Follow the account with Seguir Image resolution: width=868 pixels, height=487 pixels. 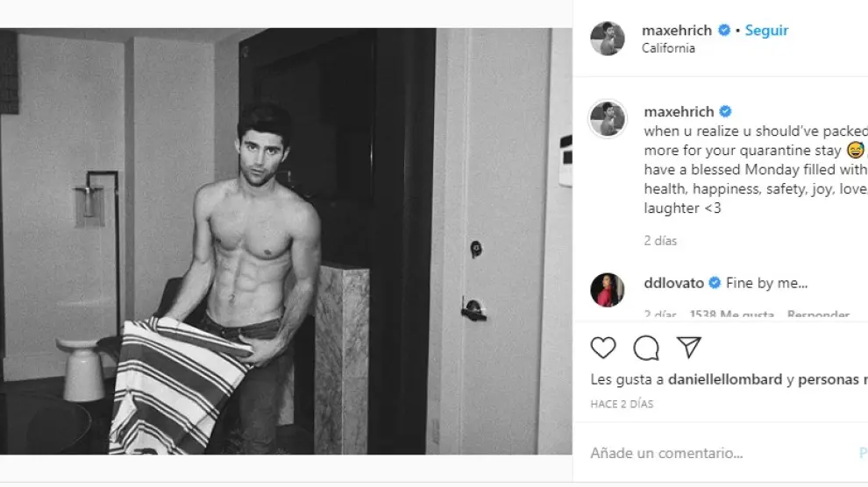pyautogui.click(x=766, y=31)
